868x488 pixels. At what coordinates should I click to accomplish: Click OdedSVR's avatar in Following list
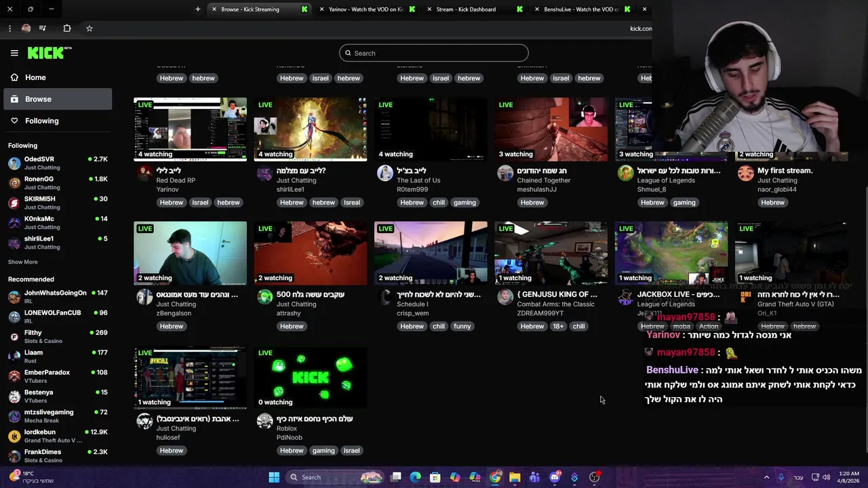tap(14, 163)
